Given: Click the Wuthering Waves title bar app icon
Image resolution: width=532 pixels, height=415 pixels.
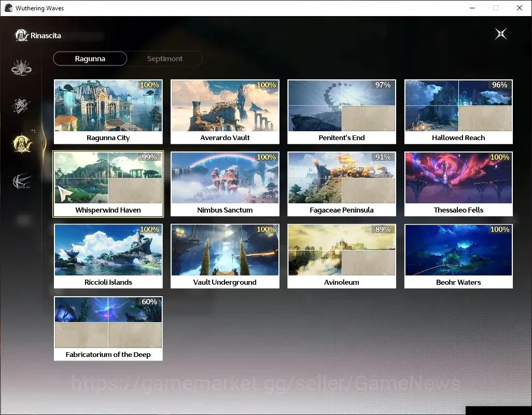Looking at the screenshot, I should click(8, 8).
